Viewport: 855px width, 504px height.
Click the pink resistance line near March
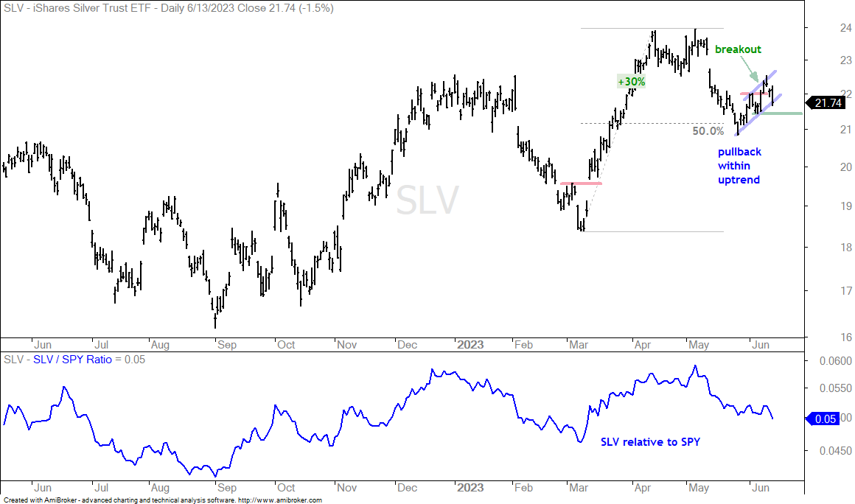click(x=582, y=183)
